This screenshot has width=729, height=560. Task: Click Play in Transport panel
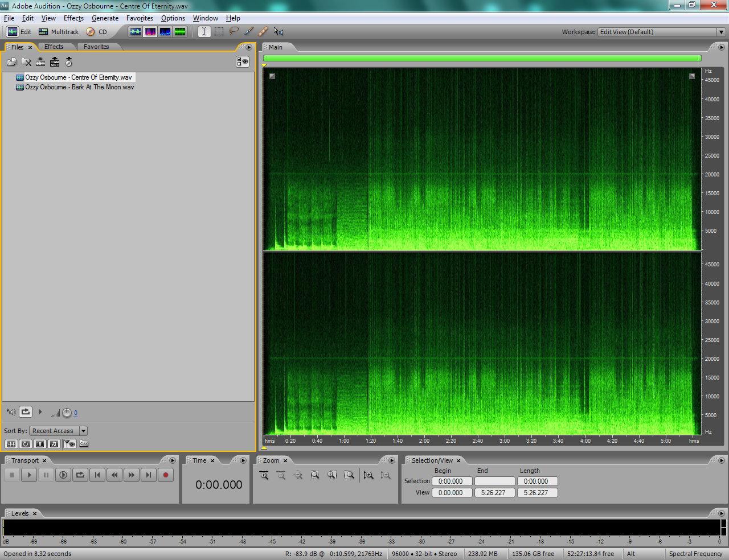(29, 475)
